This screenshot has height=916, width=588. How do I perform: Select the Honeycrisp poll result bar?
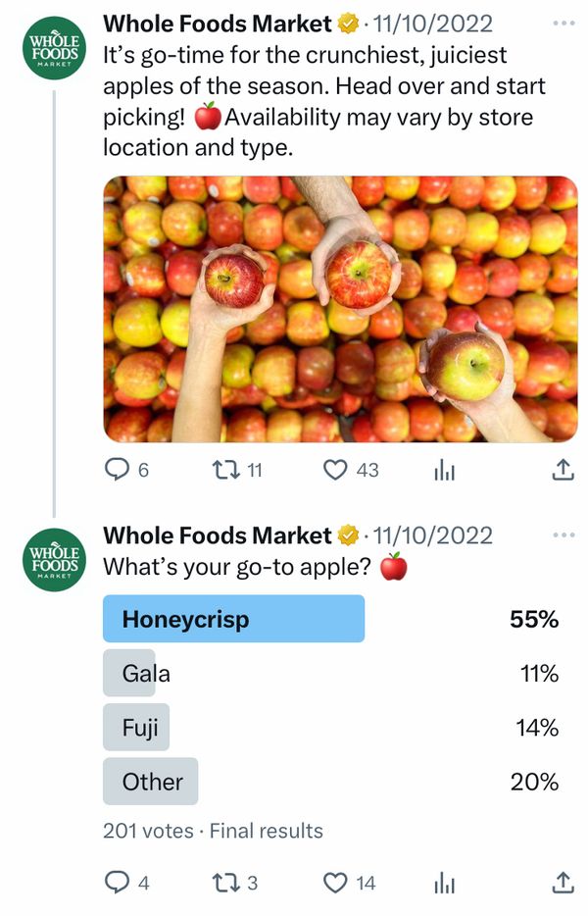tap(233, 619)
